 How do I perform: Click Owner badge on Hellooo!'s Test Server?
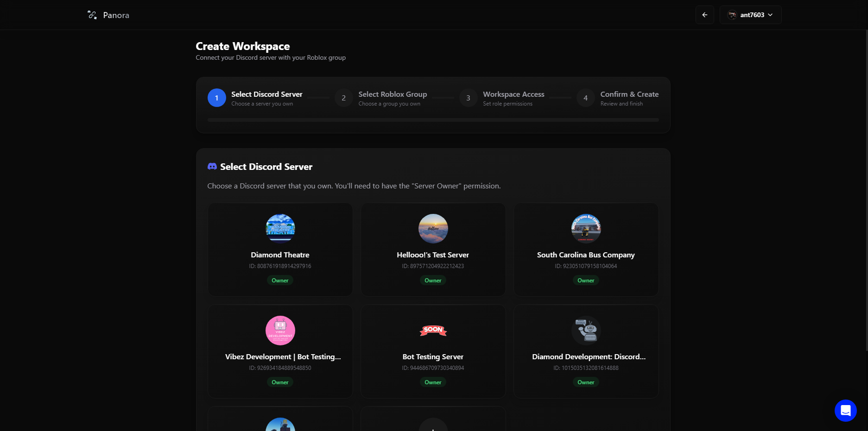coord(433,280)
